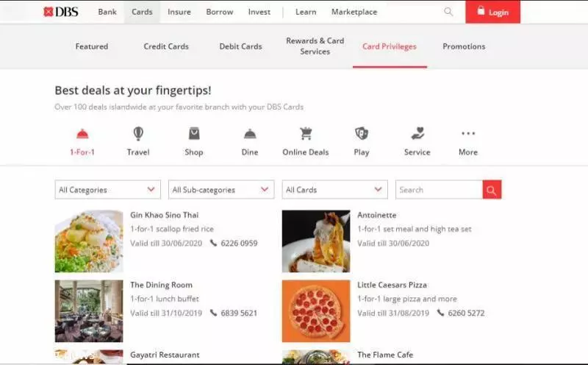Click the DBS logo
588x365 pixels.
point(61,12)
